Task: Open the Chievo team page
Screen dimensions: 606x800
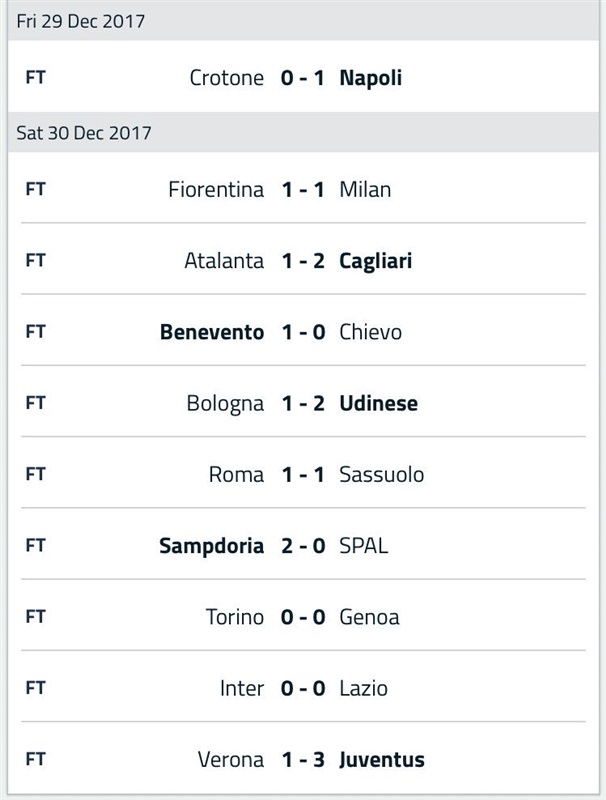Action: [371, 332]
